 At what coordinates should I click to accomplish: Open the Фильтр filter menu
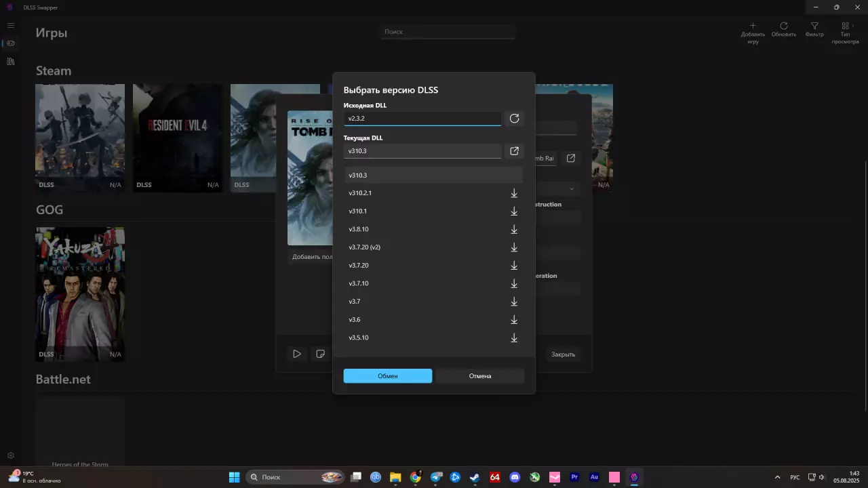[814, 30]
